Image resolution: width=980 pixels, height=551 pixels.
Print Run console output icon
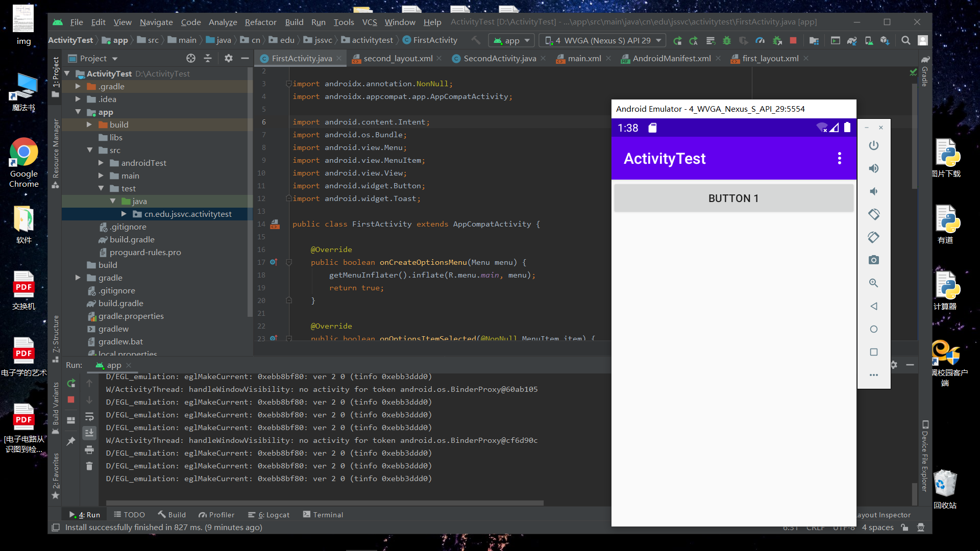pyautogui.click(x=89, y=449)
